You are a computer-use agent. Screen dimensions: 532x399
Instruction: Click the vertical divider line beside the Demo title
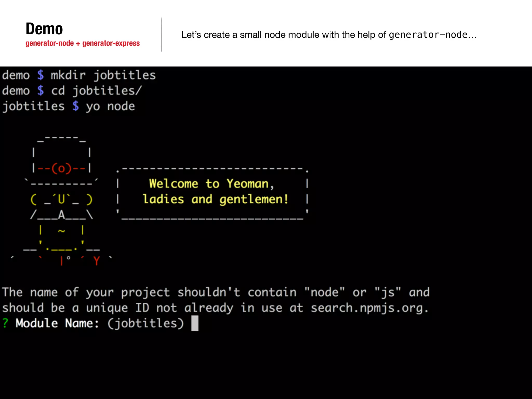(161, 34)
